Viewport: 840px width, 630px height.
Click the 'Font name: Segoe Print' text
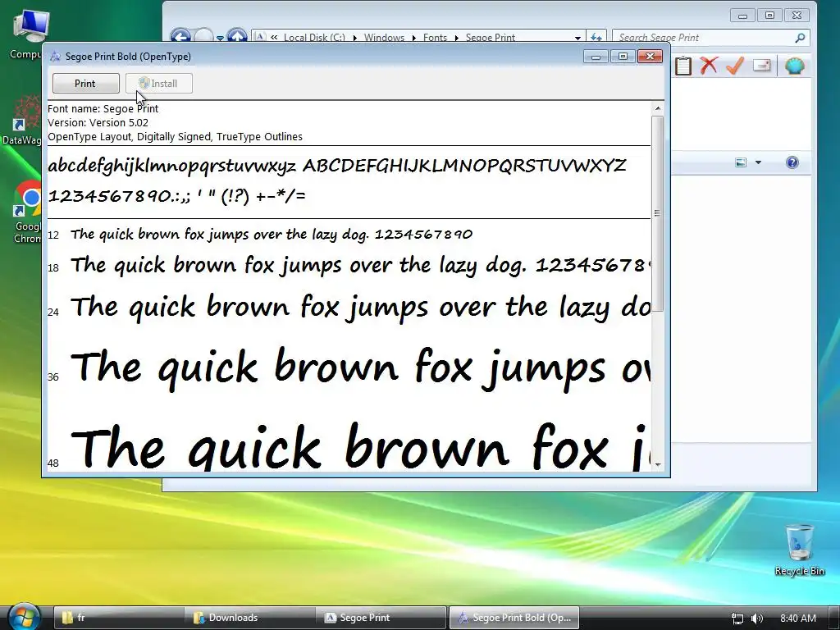(x=103, y=109)
